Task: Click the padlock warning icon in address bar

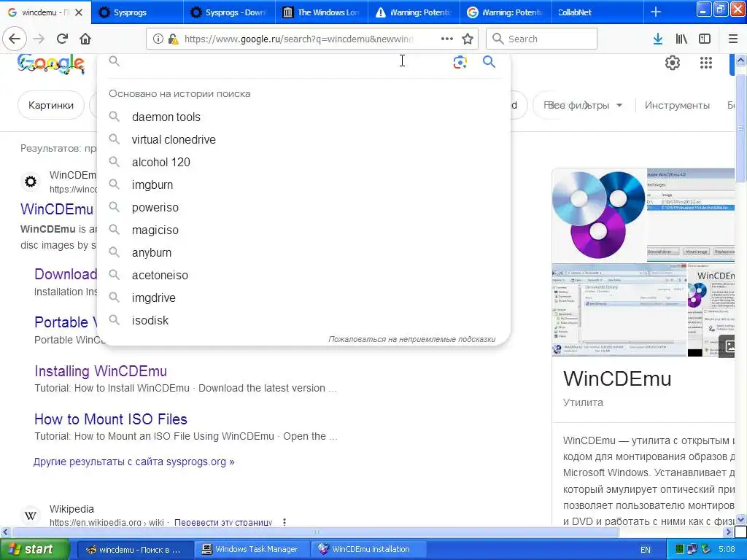Action: coord(174,39)
